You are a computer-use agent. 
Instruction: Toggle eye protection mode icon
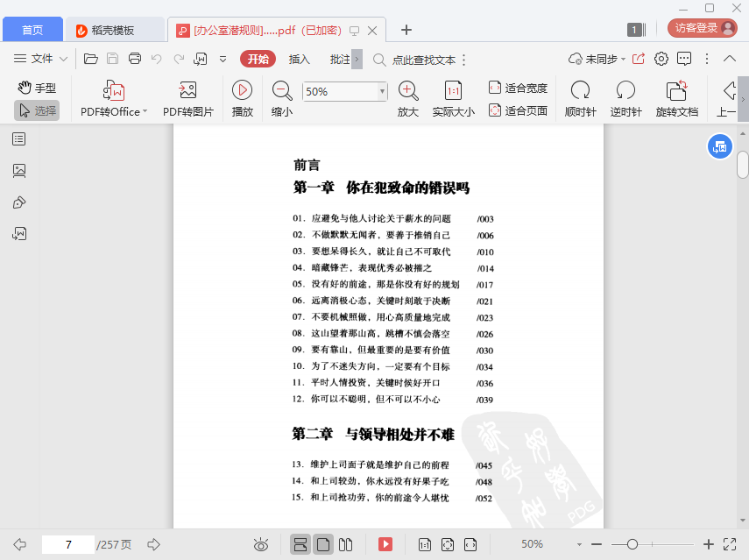[x=260, y=544]
